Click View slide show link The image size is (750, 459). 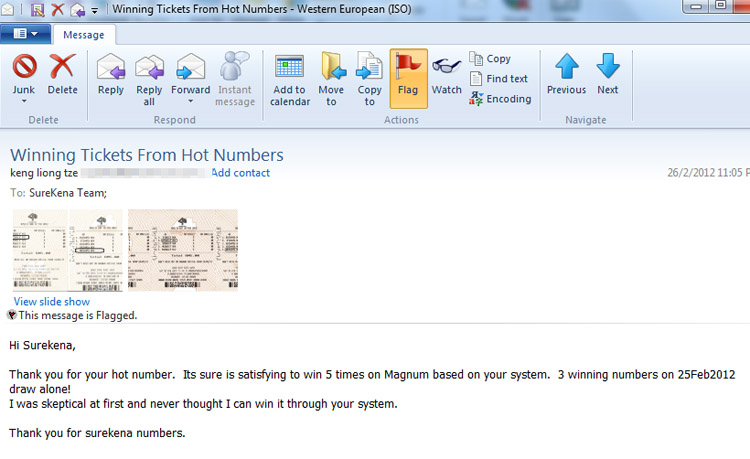(52, 302)
